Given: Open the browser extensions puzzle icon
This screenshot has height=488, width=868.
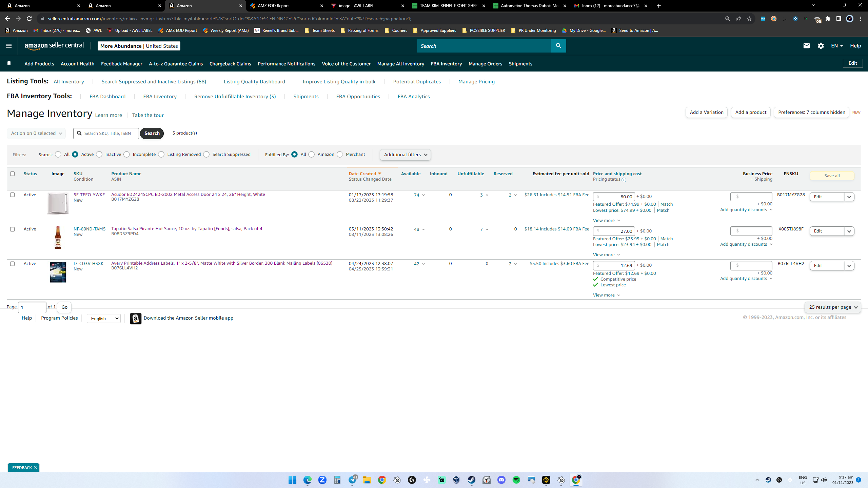Looking at the screenshot, I should [x=828, y=19].
